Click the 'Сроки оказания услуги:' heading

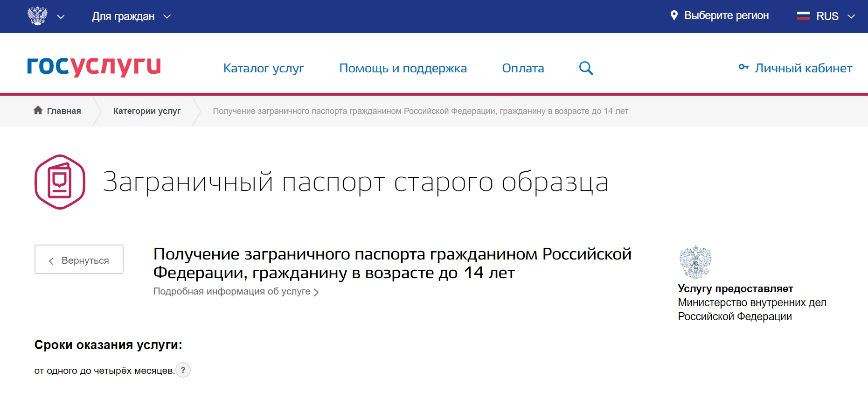coord(108,345)
